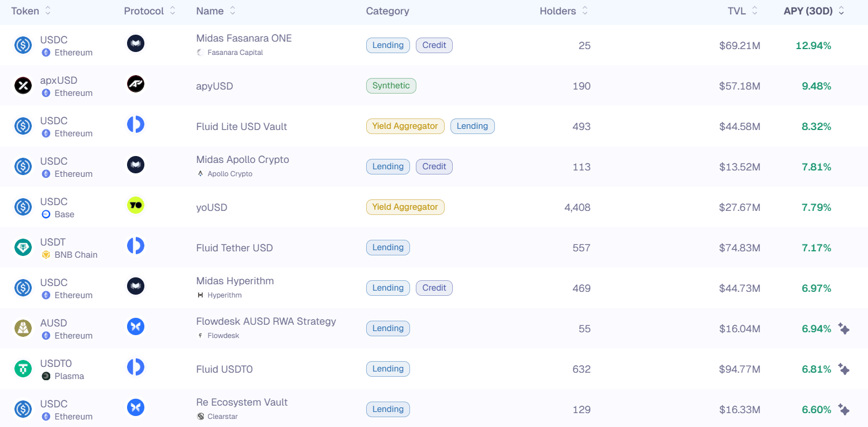
Task: Click Credit tag in Midas Hyperithm row
Action: pyautogui.click(x=434, y=288)
